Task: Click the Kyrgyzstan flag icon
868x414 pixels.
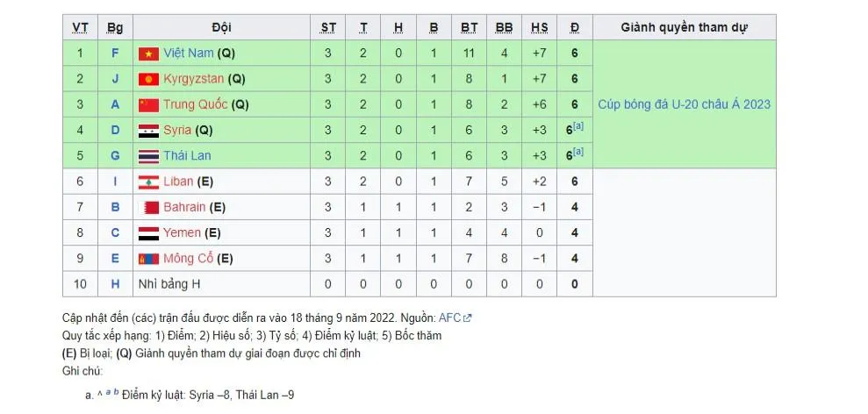Action: pos(148,79)
